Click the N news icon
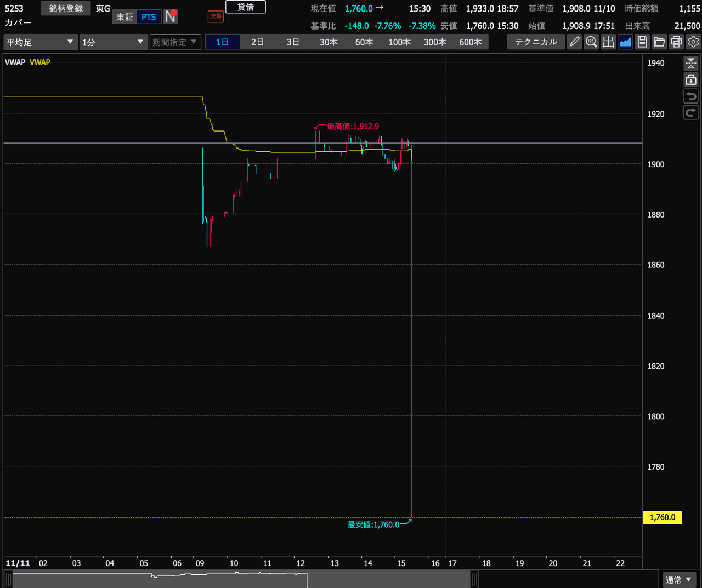 (x=171, y=16)
